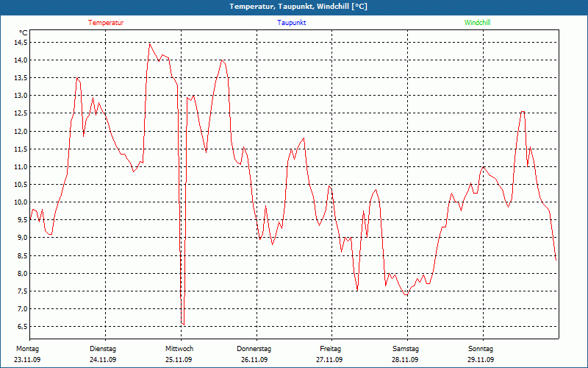Viewport: 588px width, 368px height.
Task: Click the 24.11.09 date label
Action: (x=103, y=360)
